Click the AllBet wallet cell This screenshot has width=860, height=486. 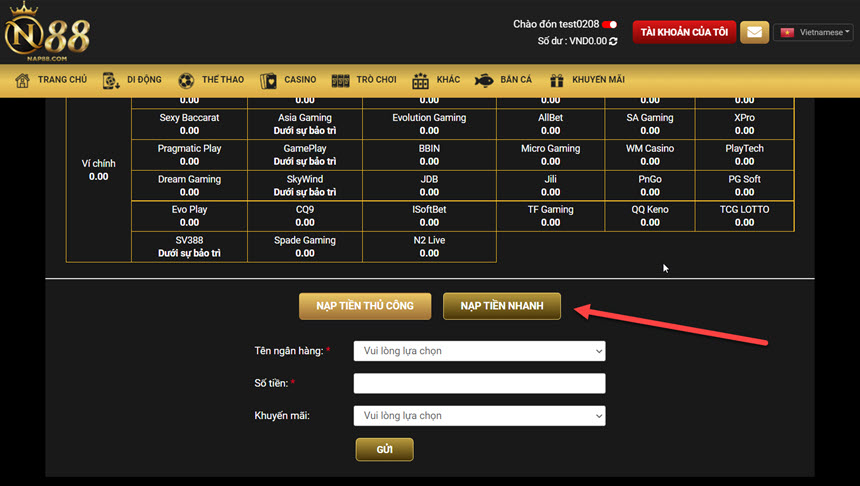coord(550,124)
